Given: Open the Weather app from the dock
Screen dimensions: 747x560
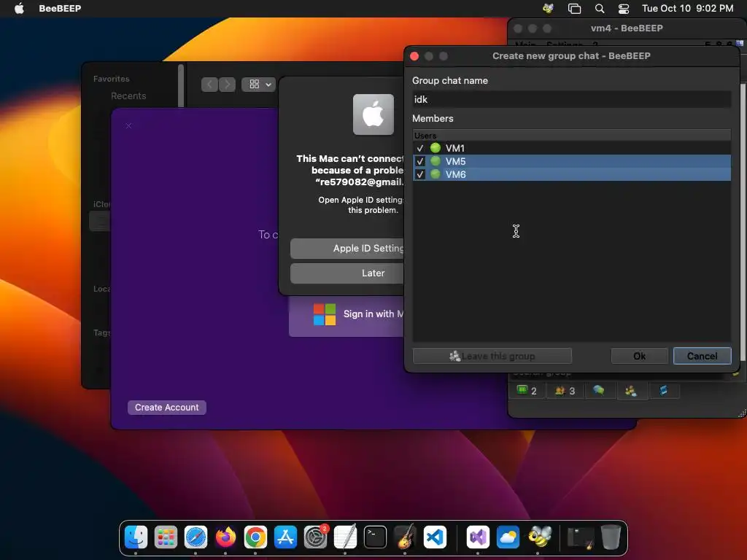Looking at the screenshot, I should tap(508, 537).
